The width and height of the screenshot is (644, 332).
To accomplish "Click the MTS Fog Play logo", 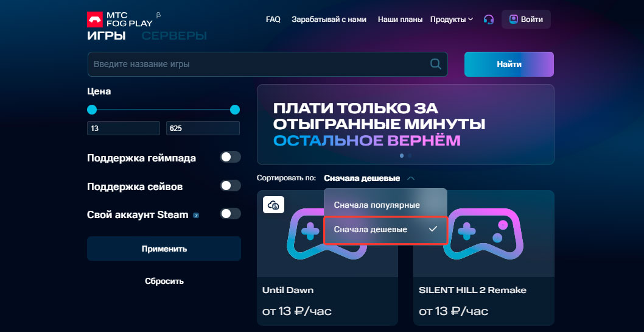I will 119,19.
